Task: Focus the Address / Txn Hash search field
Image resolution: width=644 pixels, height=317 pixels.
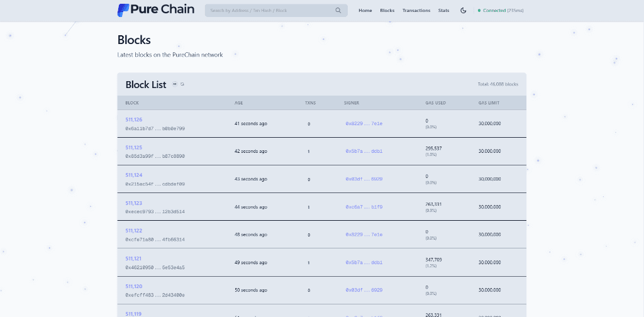Action: (x=276, y=11)
